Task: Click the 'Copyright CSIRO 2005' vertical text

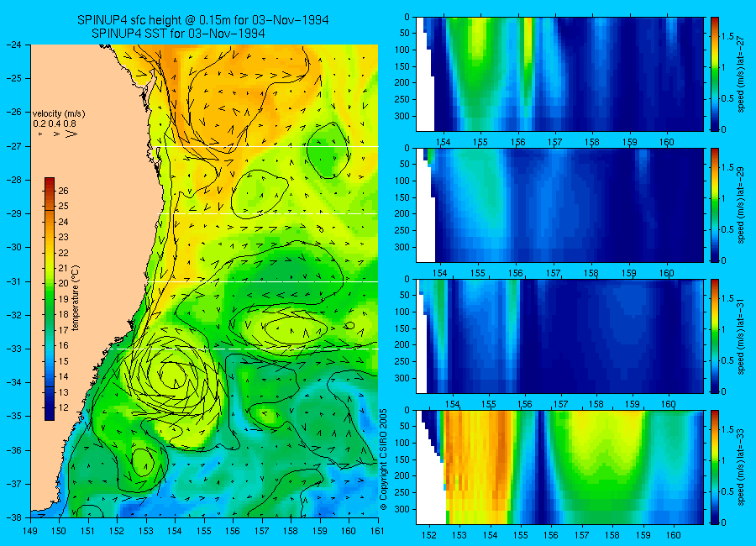Action: pos(384,459)
